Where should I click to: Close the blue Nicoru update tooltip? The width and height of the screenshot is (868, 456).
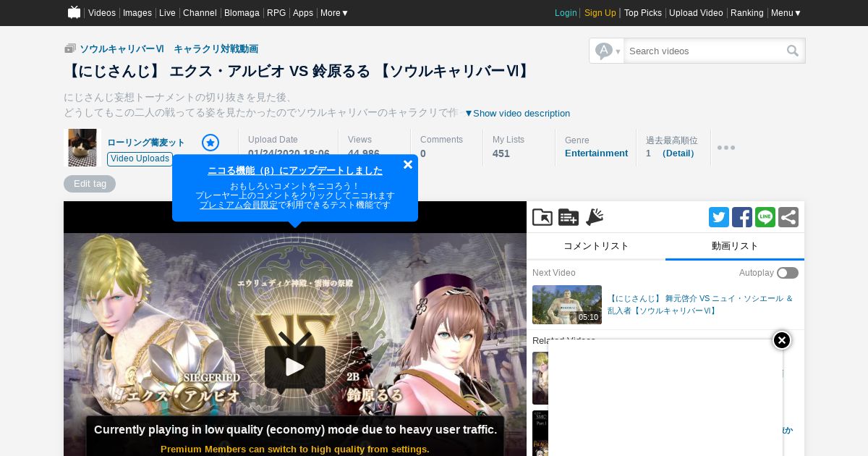tap(408, 164)
